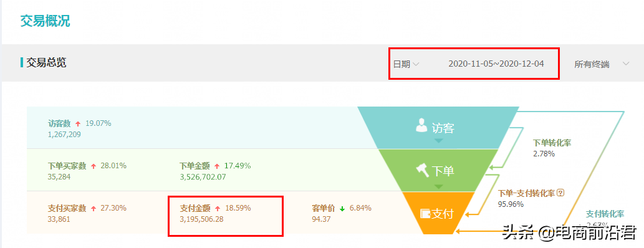Click the hammer icon beside 下单
This screenshot has width=644, height=248.
423,169
